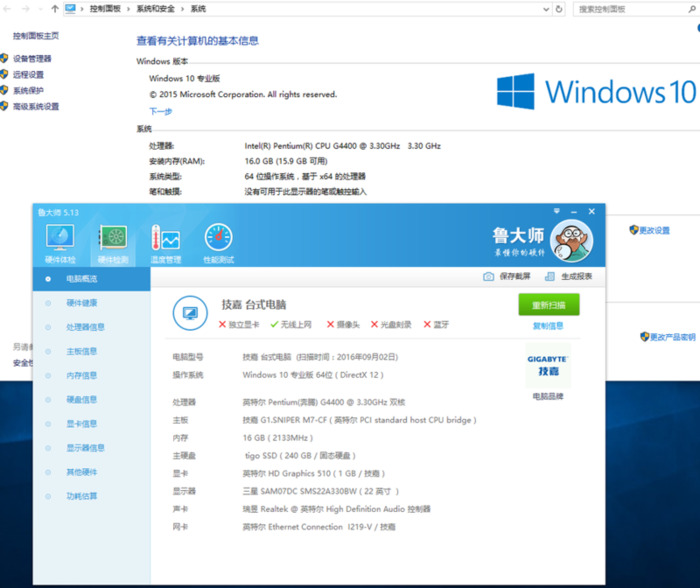Viewport: 700px width, 588px height.
Task: Click the 生成报表 report icon
Action: (x=550, y=277)
